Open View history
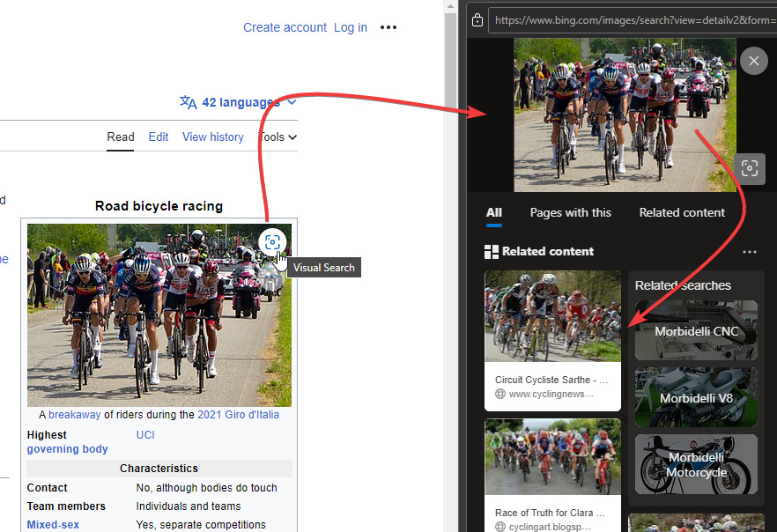Viewport: 777px width, 532px height. point(212,137)
